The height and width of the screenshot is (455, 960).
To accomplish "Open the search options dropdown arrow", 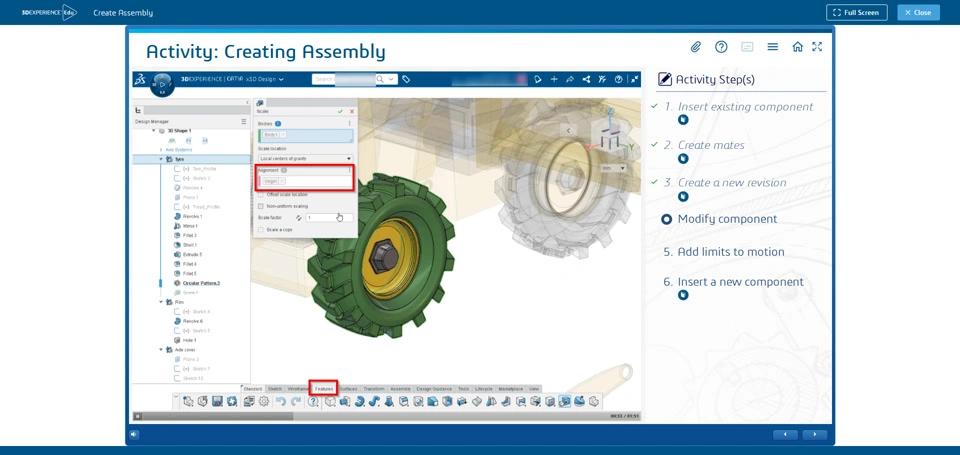I will tap(391, 79).
